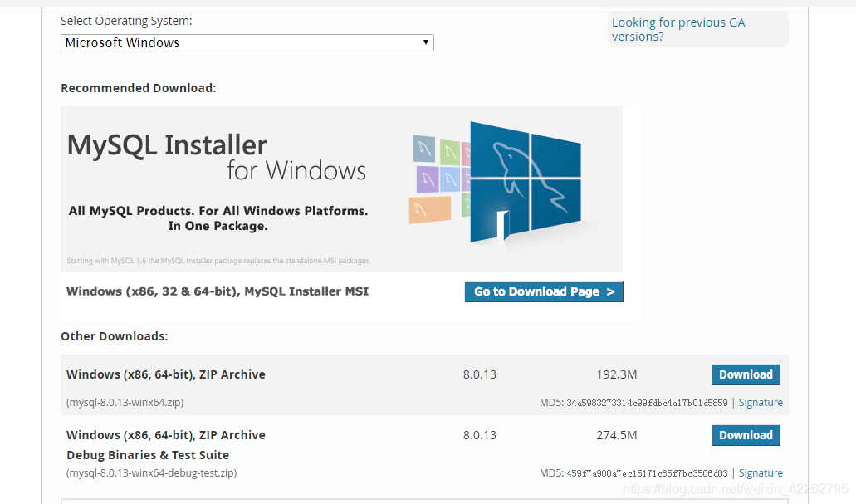Viewport: 856px width, 504px height.
Task: Download the 274.5M Debug Binaries ZIP
Action: (x=746, y=435)
